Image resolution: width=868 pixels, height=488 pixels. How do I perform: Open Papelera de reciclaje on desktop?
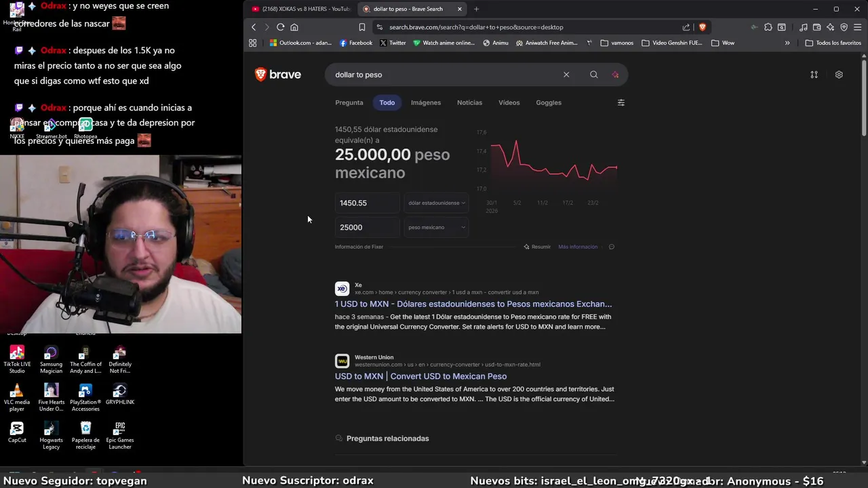85,435
